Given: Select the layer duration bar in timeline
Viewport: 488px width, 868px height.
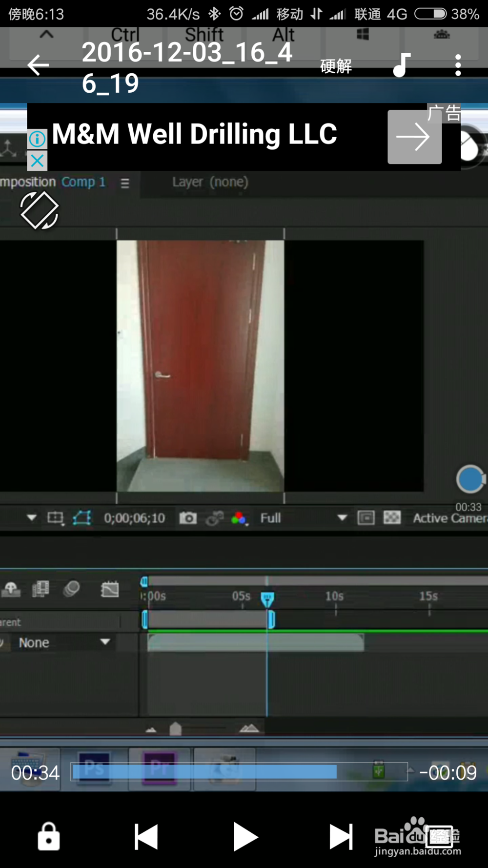Looking at the screenshot, I should [x=256, y=642].
